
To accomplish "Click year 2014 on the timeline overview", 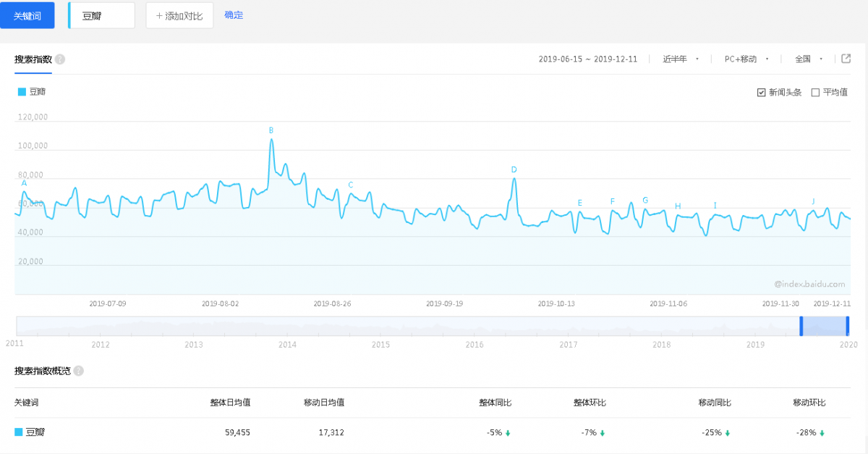I will pos(287,345).
